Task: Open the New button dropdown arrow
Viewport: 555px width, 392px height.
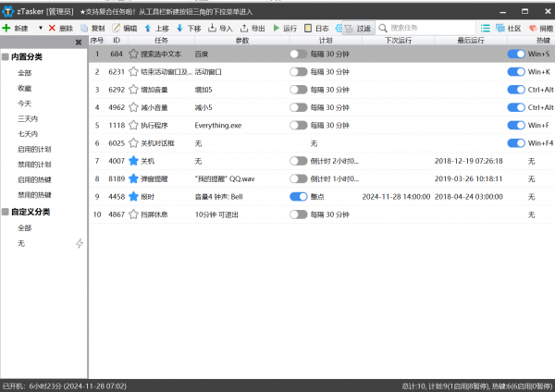Action: [41, 28]
